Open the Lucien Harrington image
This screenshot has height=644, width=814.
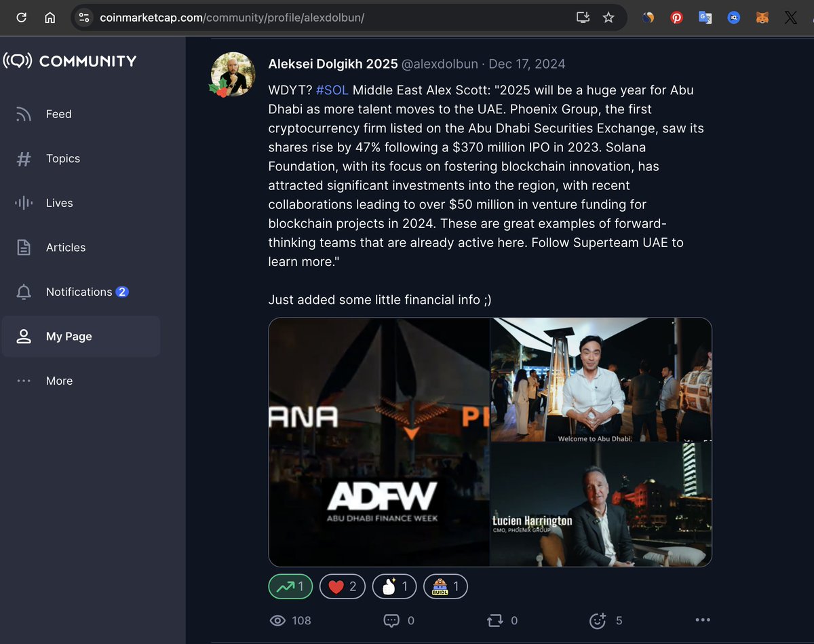point(601,504)
